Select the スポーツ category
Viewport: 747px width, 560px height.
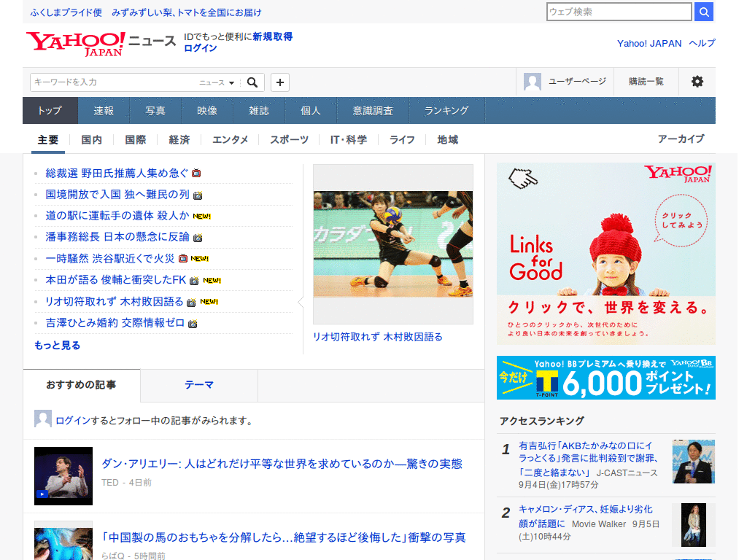pos(289,140)
